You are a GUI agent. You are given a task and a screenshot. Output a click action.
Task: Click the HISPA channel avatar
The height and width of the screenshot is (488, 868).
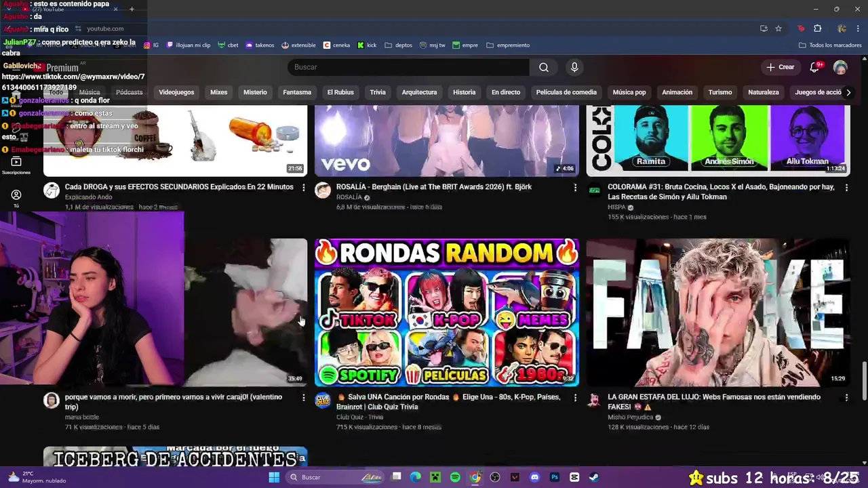click(x=594, y=190)
